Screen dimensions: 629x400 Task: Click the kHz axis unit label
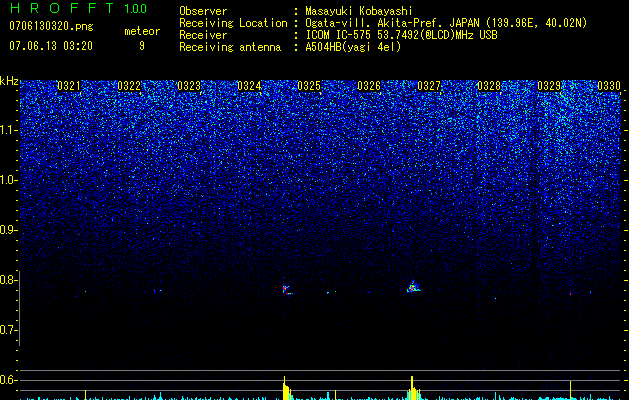pos(9,81)
